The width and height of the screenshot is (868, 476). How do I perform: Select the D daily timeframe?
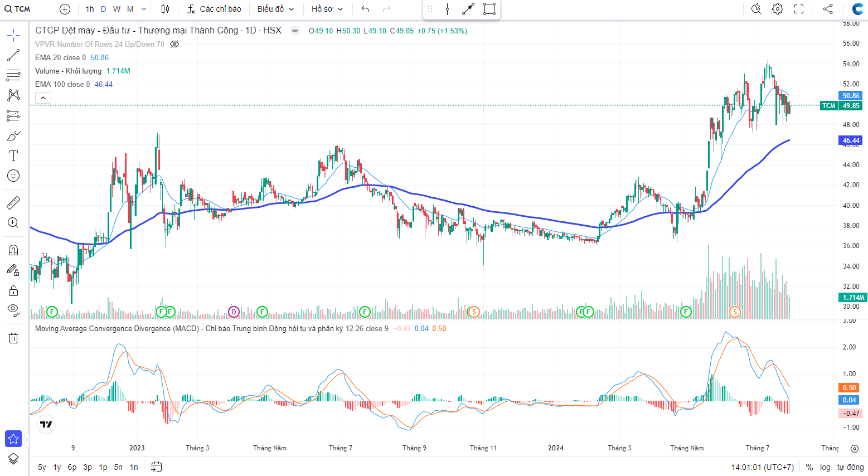coord(104,9)
